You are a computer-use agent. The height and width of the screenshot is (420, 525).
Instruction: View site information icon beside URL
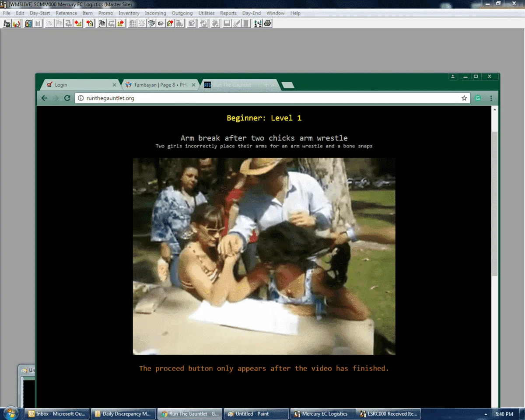pos(80,98)
